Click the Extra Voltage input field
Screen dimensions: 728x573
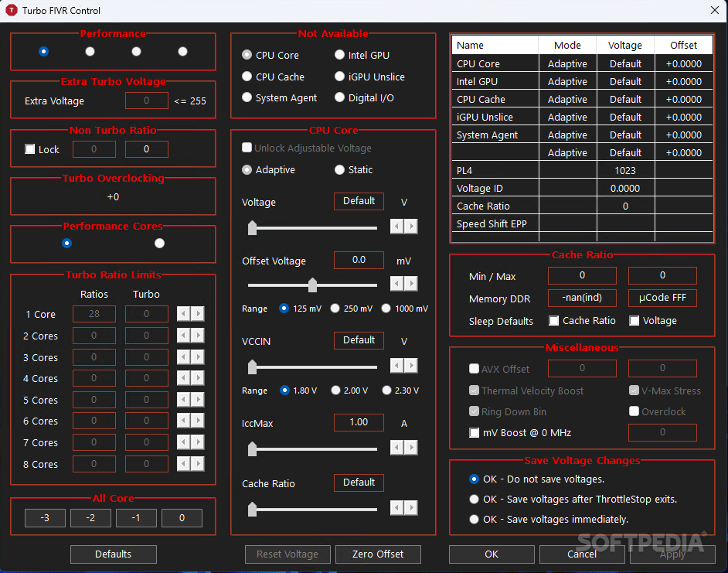[147, 101]
